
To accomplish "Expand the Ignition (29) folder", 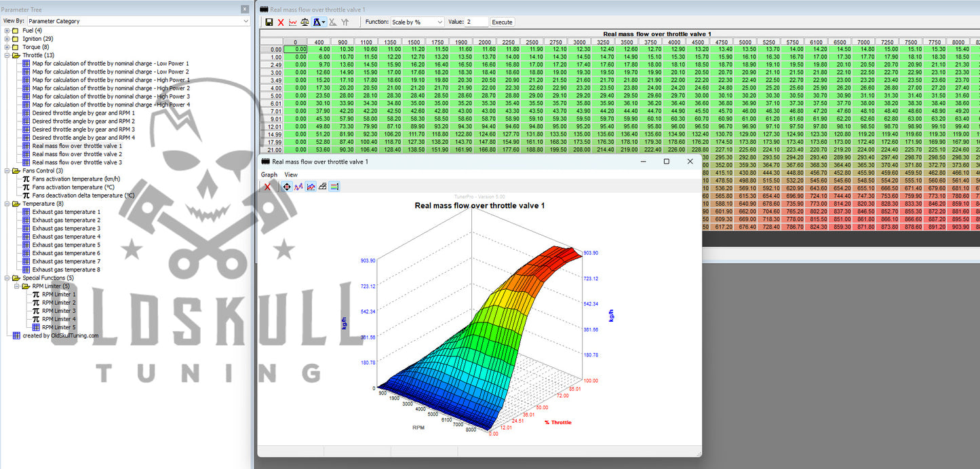I will pyautogui.click(x=7, y=39).
